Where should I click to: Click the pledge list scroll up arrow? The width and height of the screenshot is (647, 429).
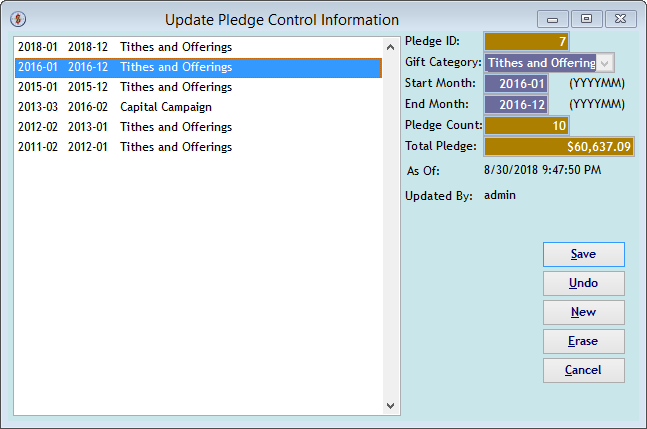(390, 47)
